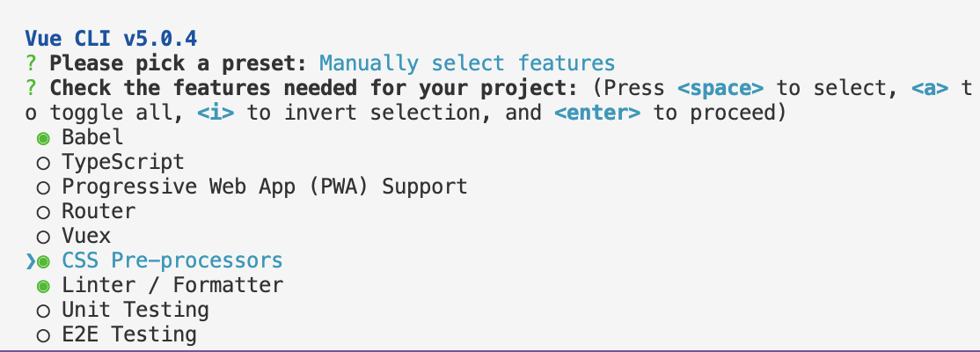The image size is (980, 352).
Task: Click the <i> invert selection hint
Action: pyautogui.click(x=216, y=114)
